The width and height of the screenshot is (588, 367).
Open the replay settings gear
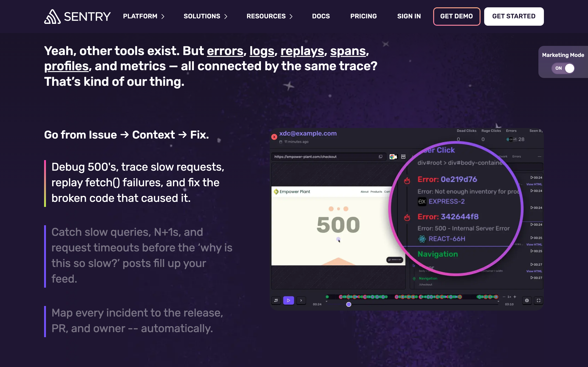[x=527, y=300]
